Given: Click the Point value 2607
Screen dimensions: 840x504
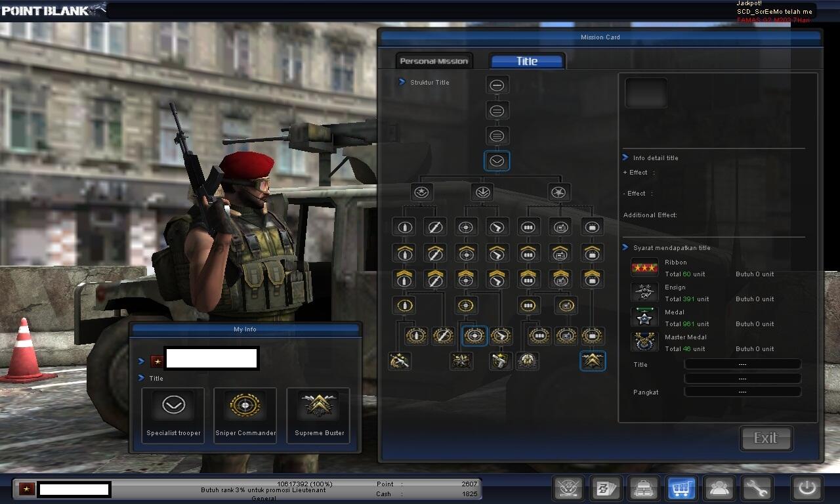Looking at the screenshot, I should click(x=469, y=484).
